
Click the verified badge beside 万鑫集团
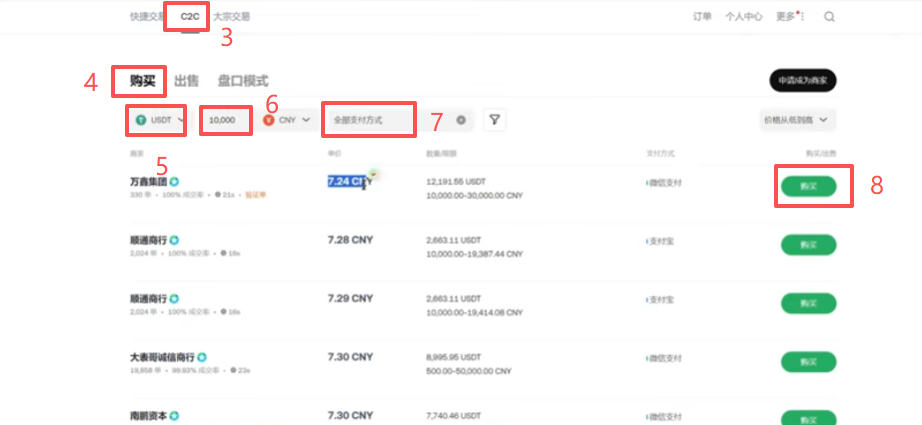pyautogui.click(x=175, y=182)
